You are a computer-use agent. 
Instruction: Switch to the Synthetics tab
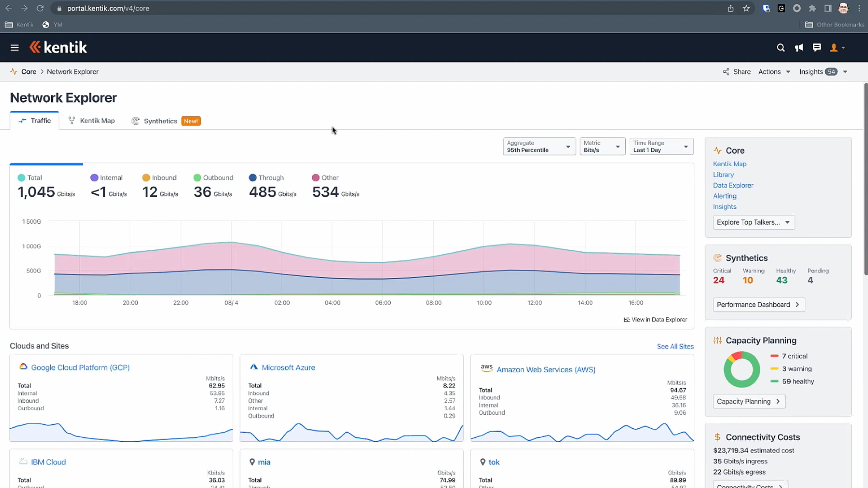160,121
